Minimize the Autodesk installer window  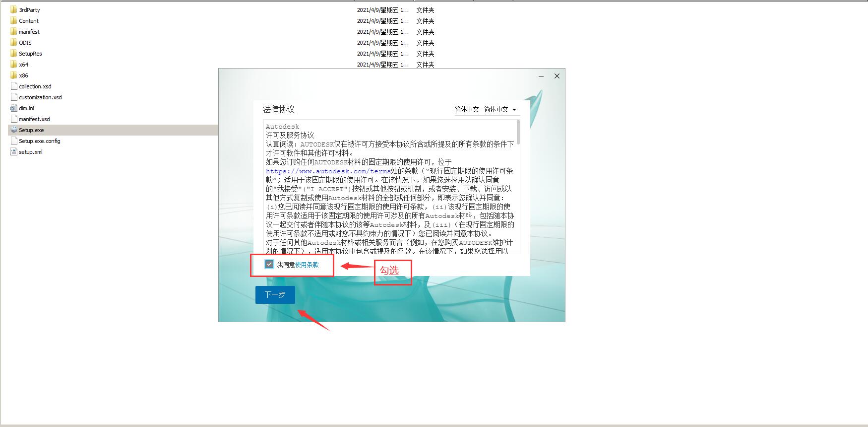point(541,76)
